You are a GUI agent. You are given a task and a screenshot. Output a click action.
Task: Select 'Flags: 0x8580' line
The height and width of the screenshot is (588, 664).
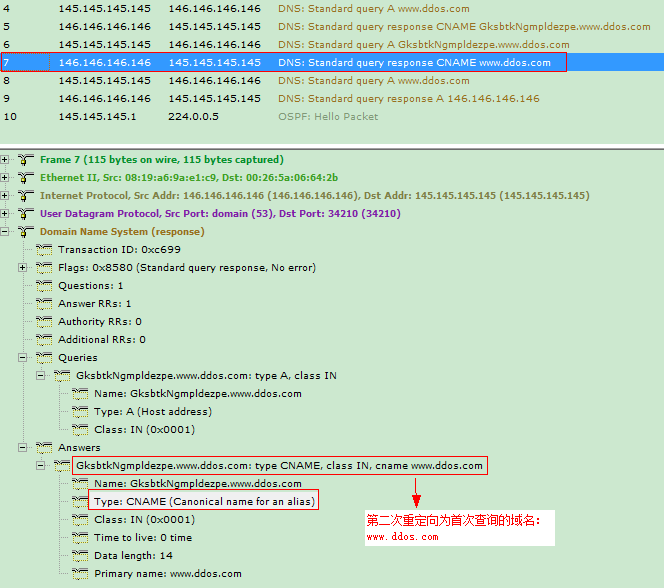[x=187, y=268]
